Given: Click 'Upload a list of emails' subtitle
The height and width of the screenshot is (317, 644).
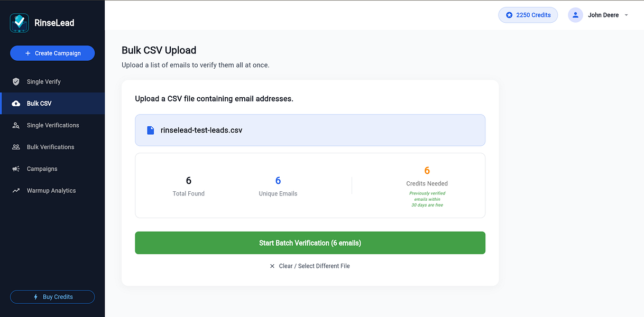Looking at the screenshot, I should pyautogui.click(x=196, y=65).
